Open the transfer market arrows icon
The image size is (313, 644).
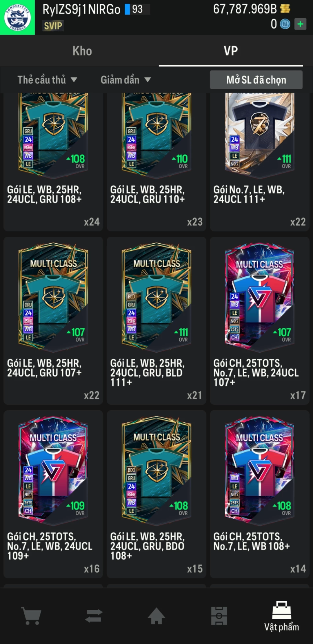(94, 616)
